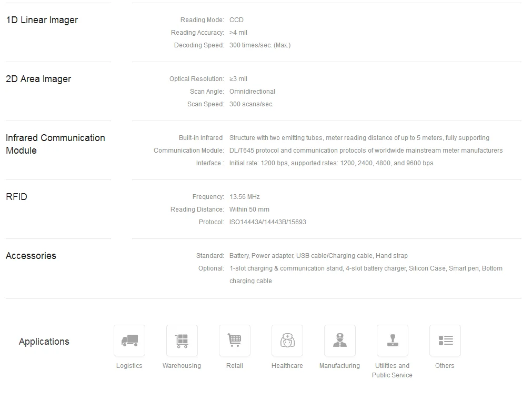Click Utilities and Public Service label

point(392,371)
